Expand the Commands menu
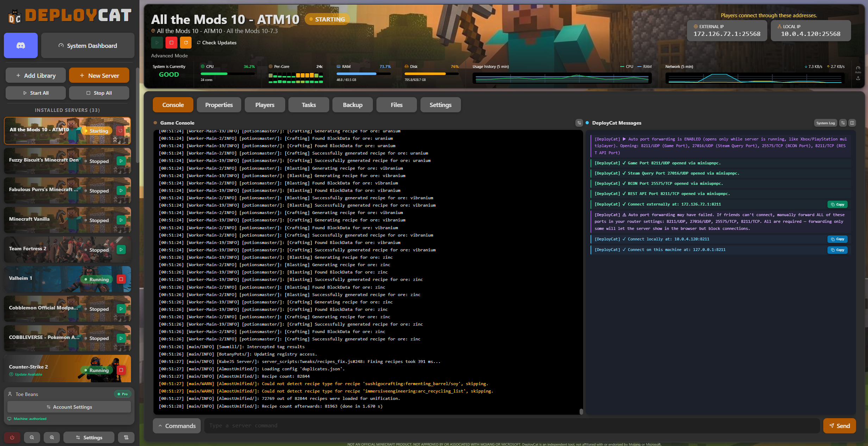The height and width of the screenshot is (446, 868). (177, 426)
